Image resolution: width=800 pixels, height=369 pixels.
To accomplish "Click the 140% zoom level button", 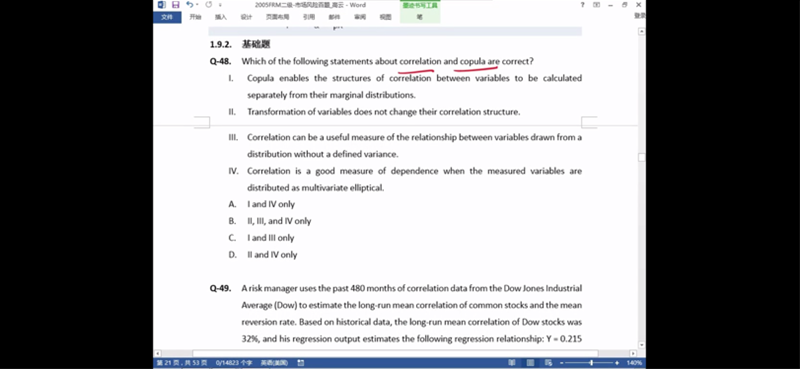I will coord(634,363).
